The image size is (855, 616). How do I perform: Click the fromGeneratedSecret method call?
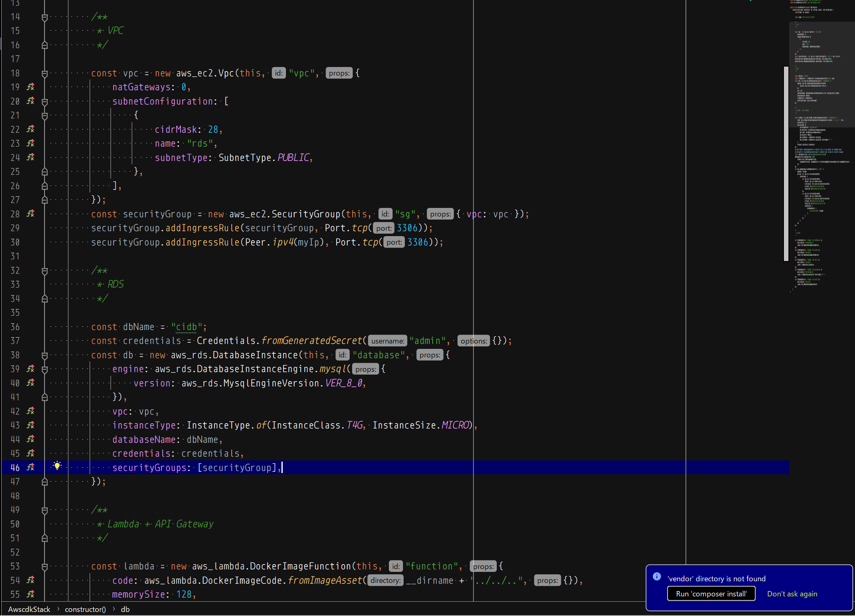click(x=312, y=341)
